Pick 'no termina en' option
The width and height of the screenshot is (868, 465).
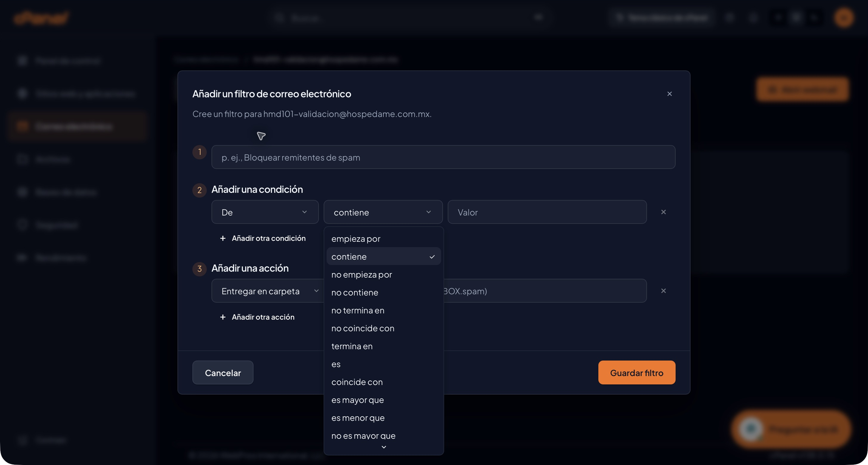pyautogui.click(x=384, y=310)
